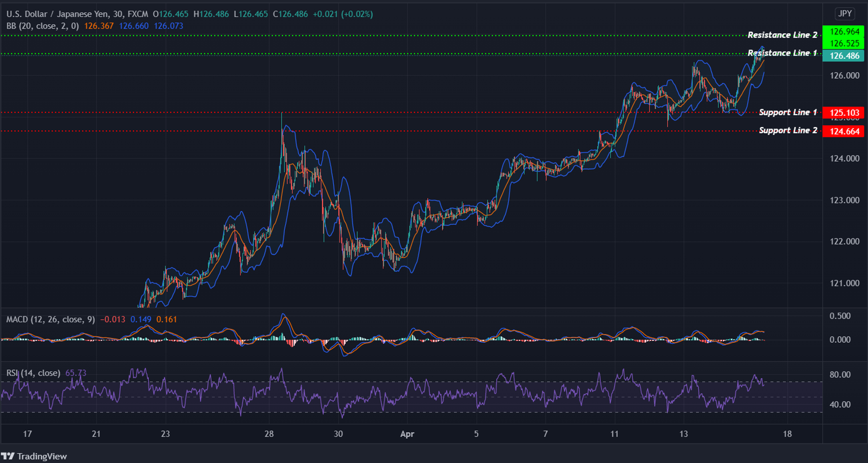This screenshot has width=868, height=463.
Task: Click the MACD (12, 26, close, 9) legend
Action: click(49, 320)
